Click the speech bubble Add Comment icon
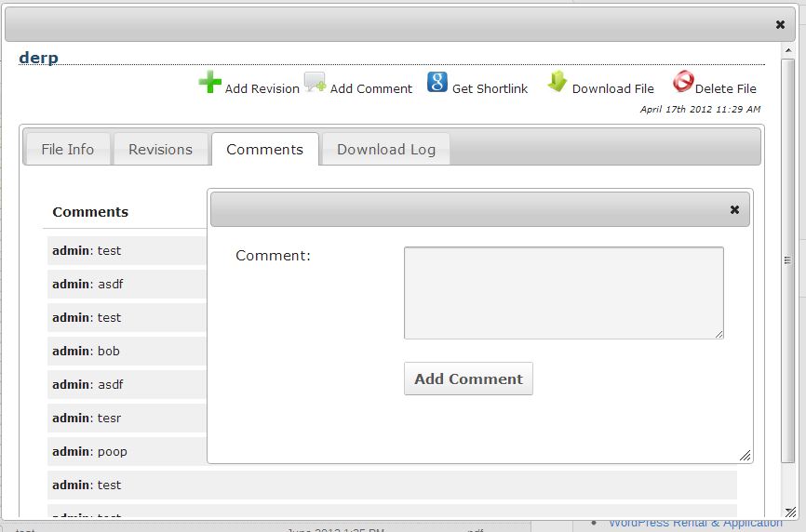This screenshot has height=532, width=806. [x=315, y=82]
